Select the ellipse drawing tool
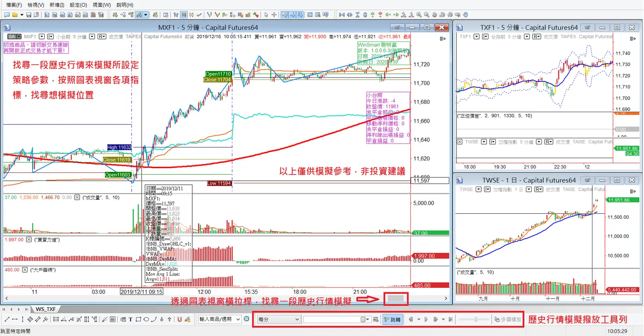The image size is (644, 336). point(146,319)
